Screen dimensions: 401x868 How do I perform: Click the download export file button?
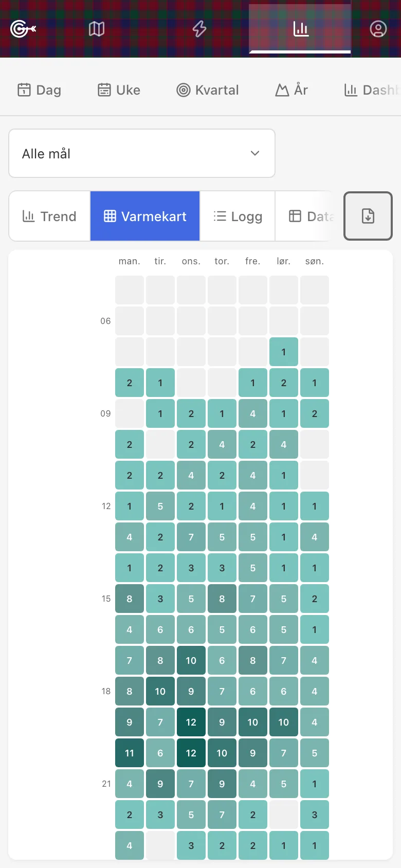368,216
